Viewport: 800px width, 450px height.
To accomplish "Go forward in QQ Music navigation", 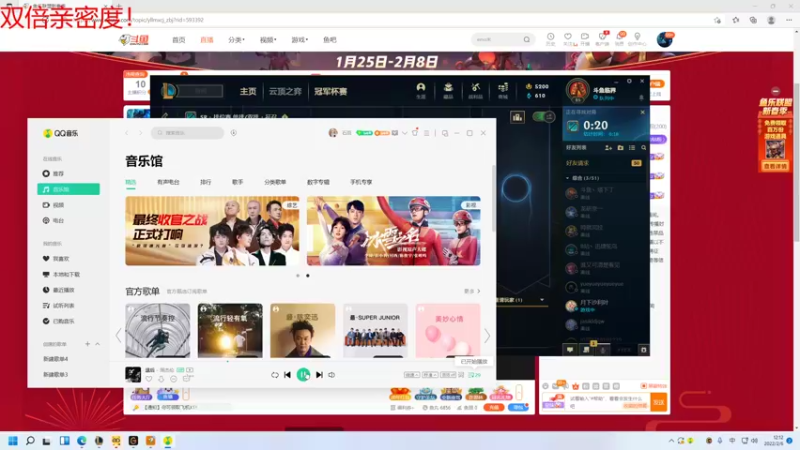I will (140, 133).
